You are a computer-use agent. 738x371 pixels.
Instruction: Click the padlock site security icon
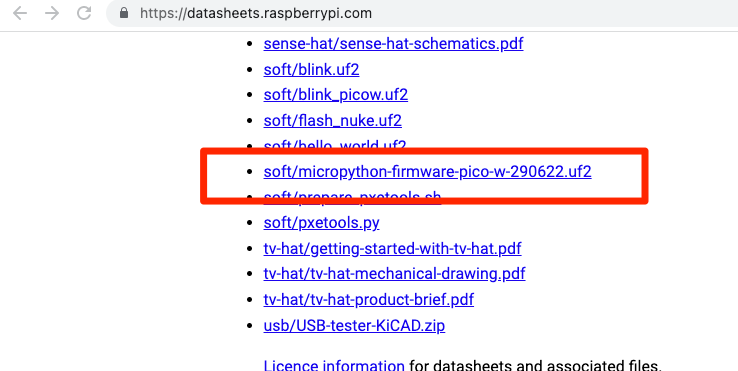click(x=124, y=13)
